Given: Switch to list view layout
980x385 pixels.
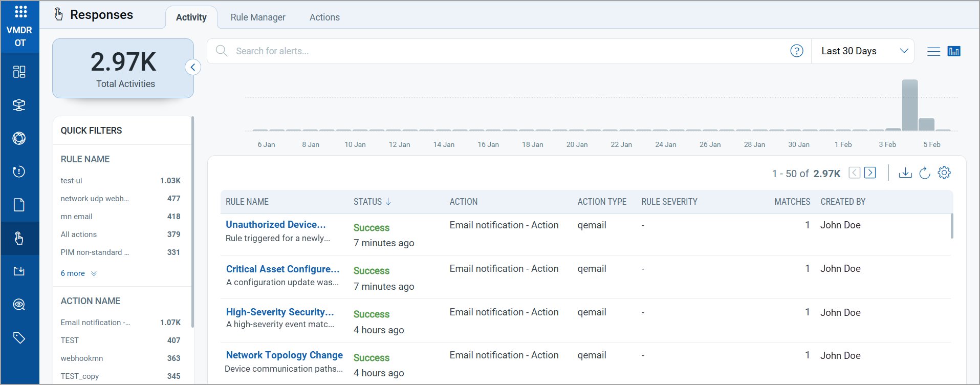Looking at the screenshot, I should pyautogui.click(x=933, y=51).
